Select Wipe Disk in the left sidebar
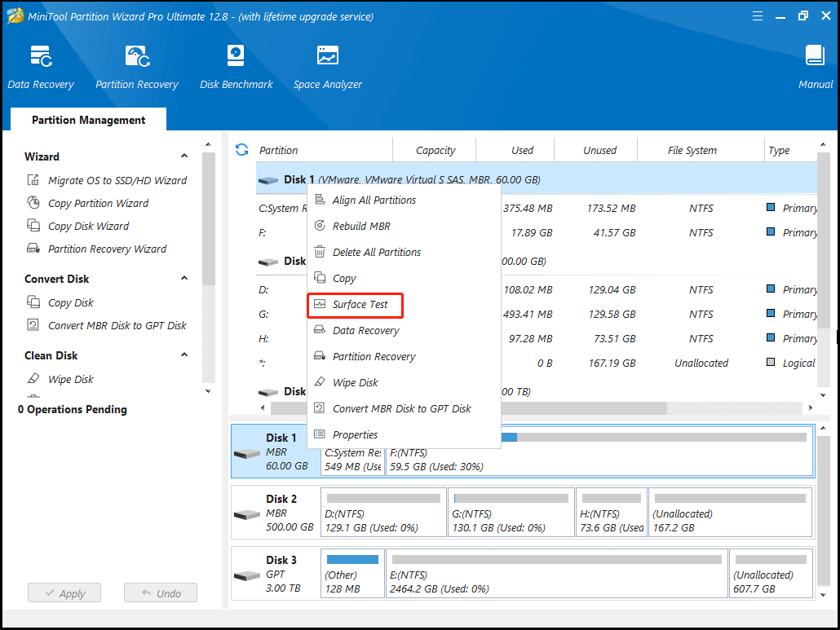The image size is (840, 630). click(71, 379)
